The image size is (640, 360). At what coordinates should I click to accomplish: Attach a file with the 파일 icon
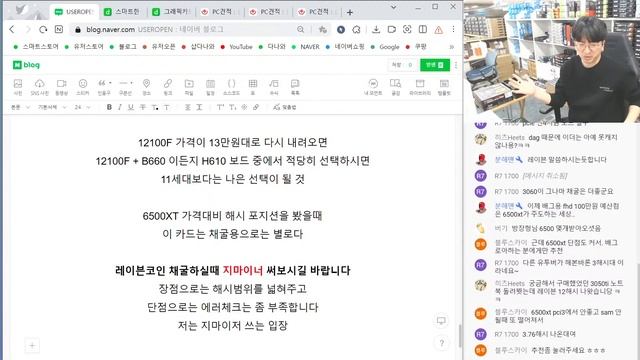pos(189,87)
